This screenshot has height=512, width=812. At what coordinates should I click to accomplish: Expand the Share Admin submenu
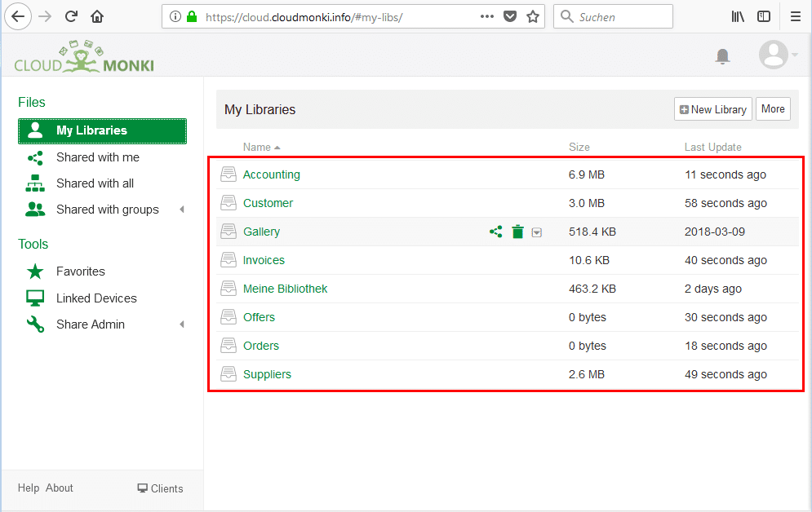[x=182, y=324]
